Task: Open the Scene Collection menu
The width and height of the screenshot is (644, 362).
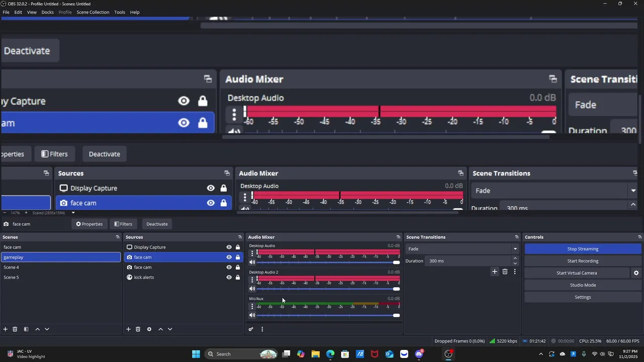Action: (x=93, y=12)
